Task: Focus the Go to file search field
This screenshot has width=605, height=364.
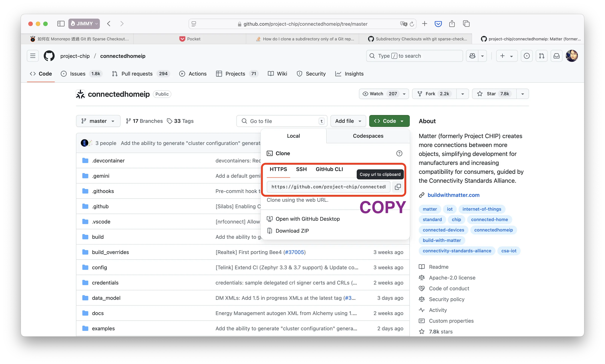Action: [x=281, y=121]
